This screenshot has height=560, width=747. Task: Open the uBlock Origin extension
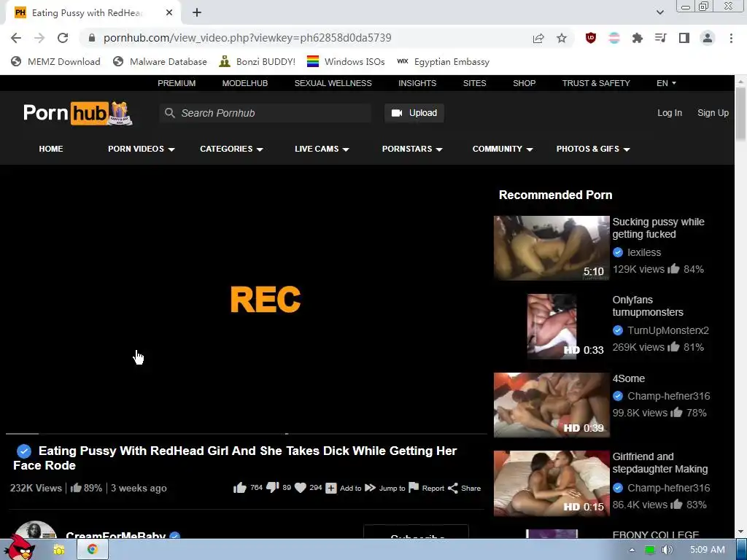[591, 38]
